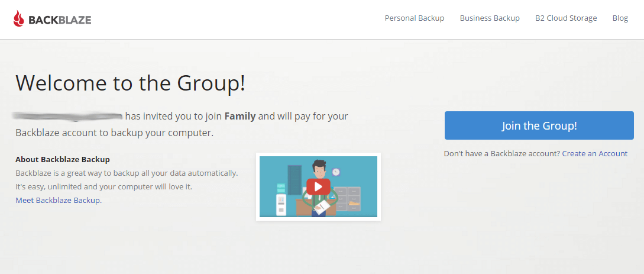Open the Blog page
The width and height of the screenshot is (644, 274).
click(620, 18)
